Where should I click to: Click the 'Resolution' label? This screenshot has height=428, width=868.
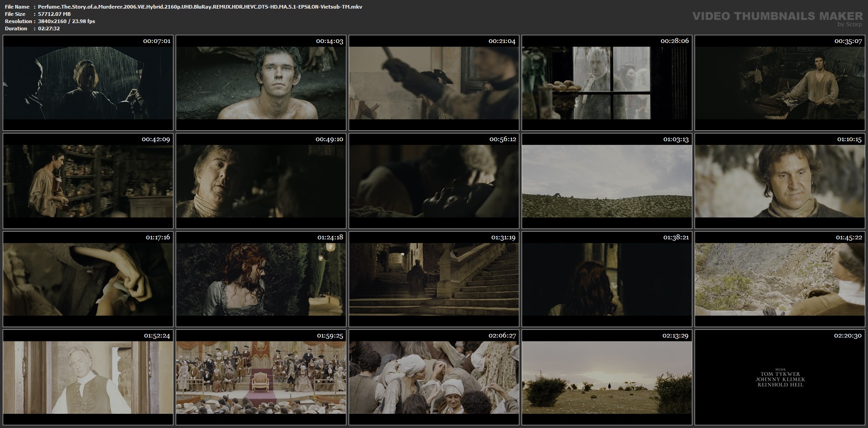pos(18,21)
